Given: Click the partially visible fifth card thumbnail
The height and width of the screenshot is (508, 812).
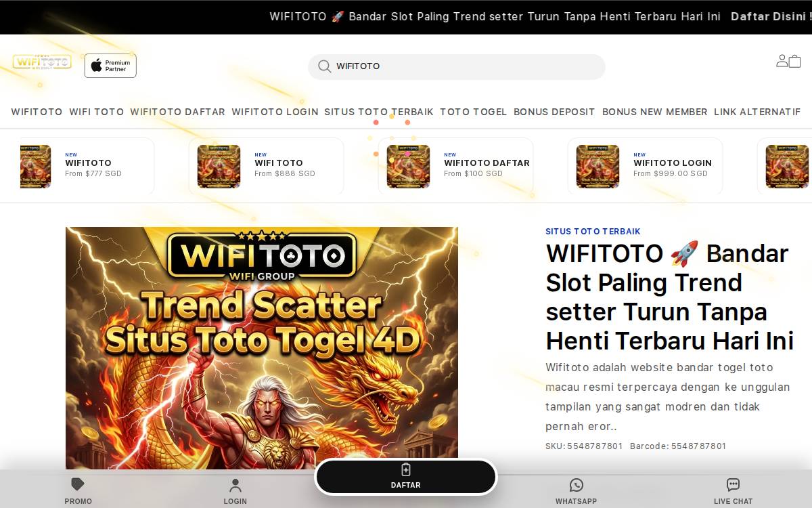Looking at the screenshot, I should [788, 166].
